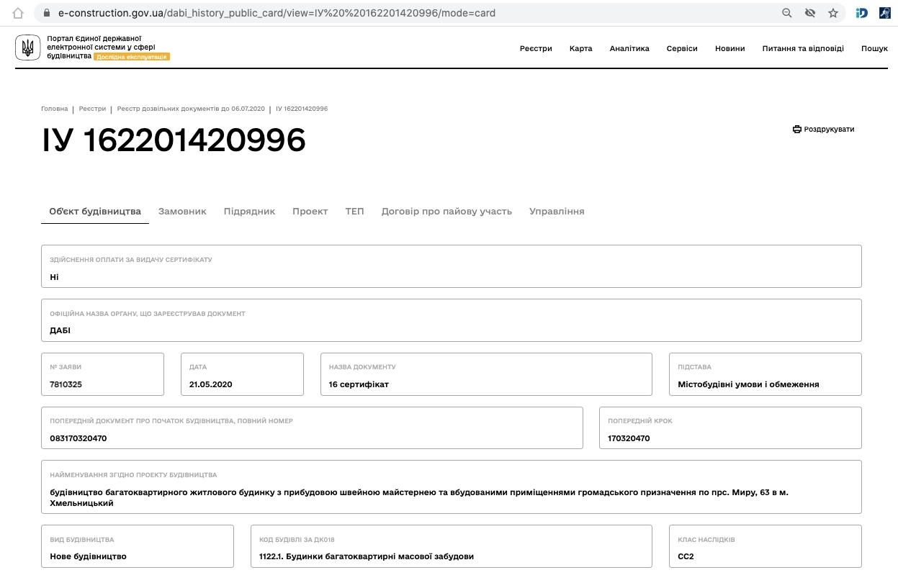Click consequence class value СС2
This screenshot has height=588, width=898.
pyautogui.click(x=686, y=556)
